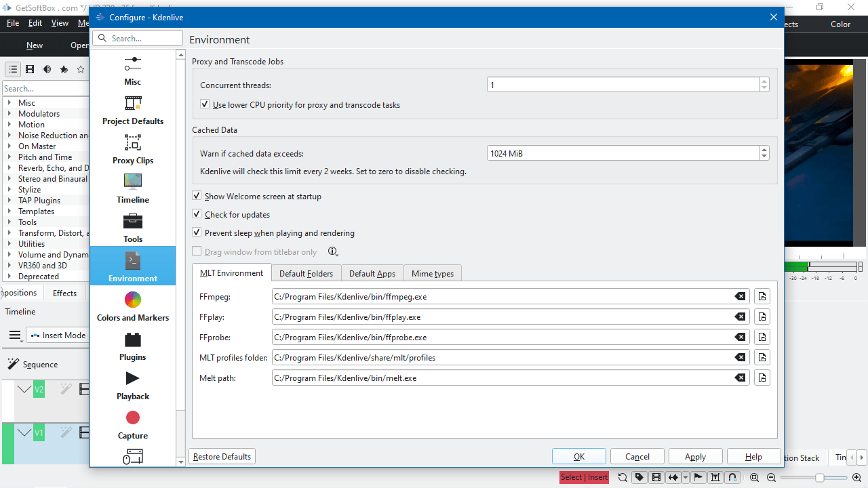Switch to the MLT Environment tab

click(231, 273)
